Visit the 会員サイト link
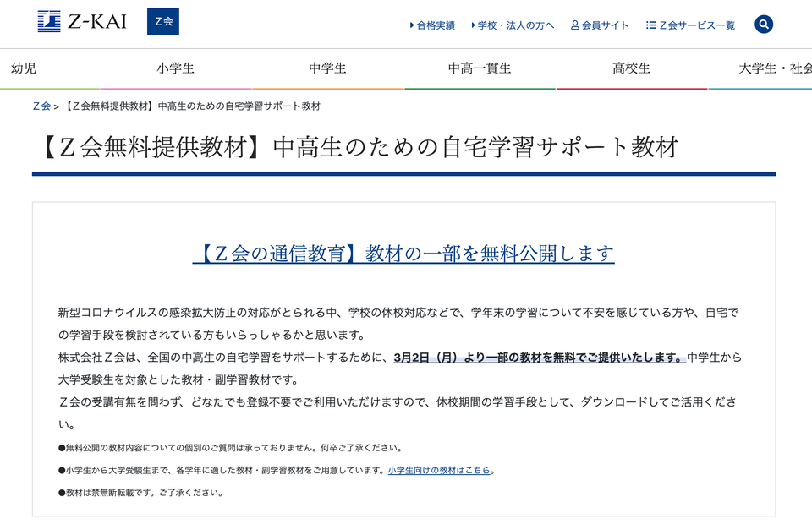 click(x=605, y=25)
